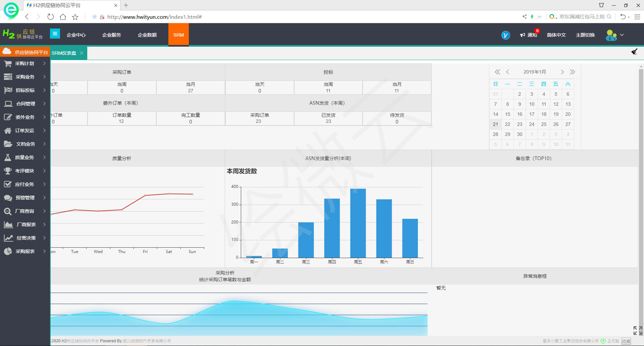Click the 经营决策 line chart icon
This screenshot has height=346, width=644.
[8, 238]
